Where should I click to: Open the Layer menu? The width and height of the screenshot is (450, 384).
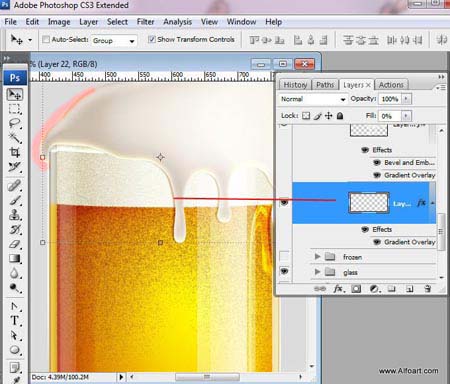click(88, 22)
